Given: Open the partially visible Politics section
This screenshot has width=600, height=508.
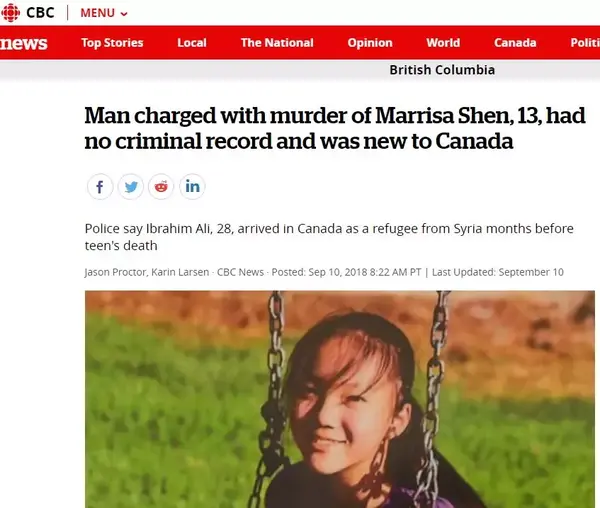Looking at the screenshot, I should (585, 42).
